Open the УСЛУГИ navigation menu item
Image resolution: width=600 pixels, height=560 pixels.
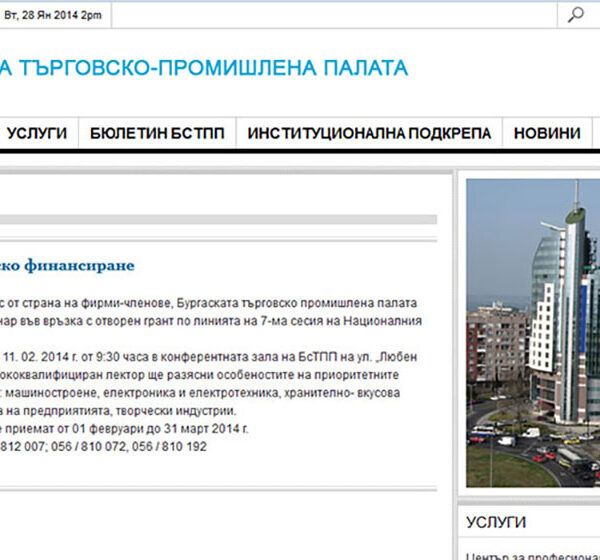(x=36, y=133)
